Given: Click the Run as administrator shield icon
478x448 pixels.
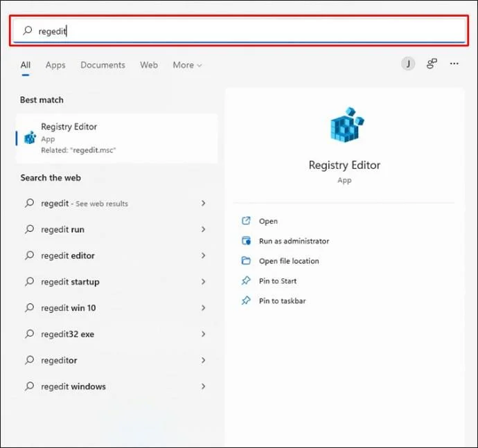Looking at the screenshot, I should 246,241.
